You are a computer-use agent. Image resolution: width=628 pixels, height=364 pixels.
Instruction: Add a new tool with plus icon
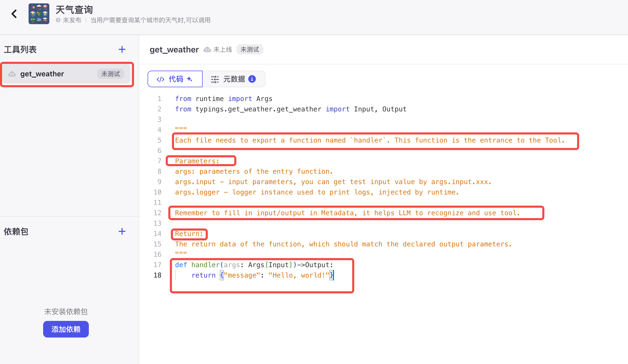122,49
